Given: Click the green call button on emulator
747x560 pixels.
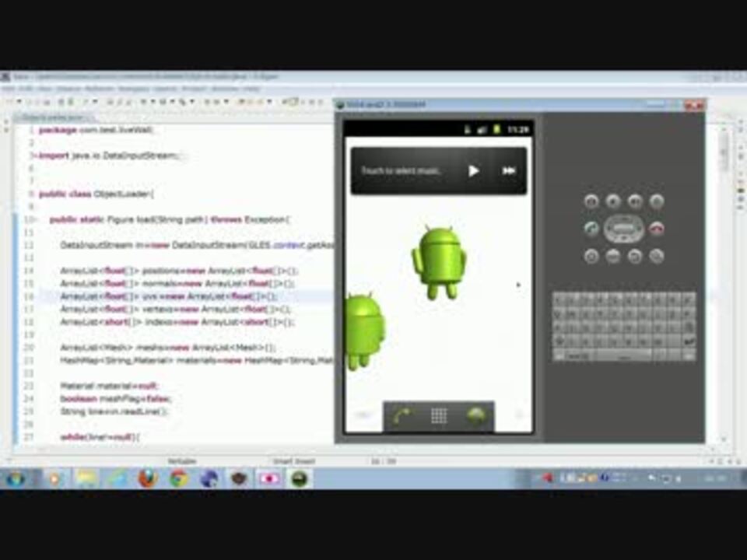Looking at the screenshot, I should (591, 229).
